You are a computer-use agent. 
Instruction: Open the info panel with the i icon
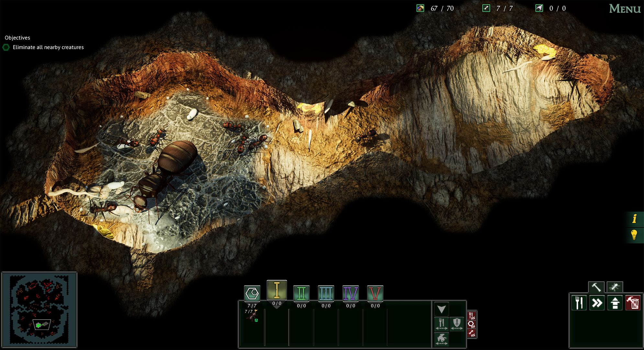pyautogui.click(x=635, y=219)
